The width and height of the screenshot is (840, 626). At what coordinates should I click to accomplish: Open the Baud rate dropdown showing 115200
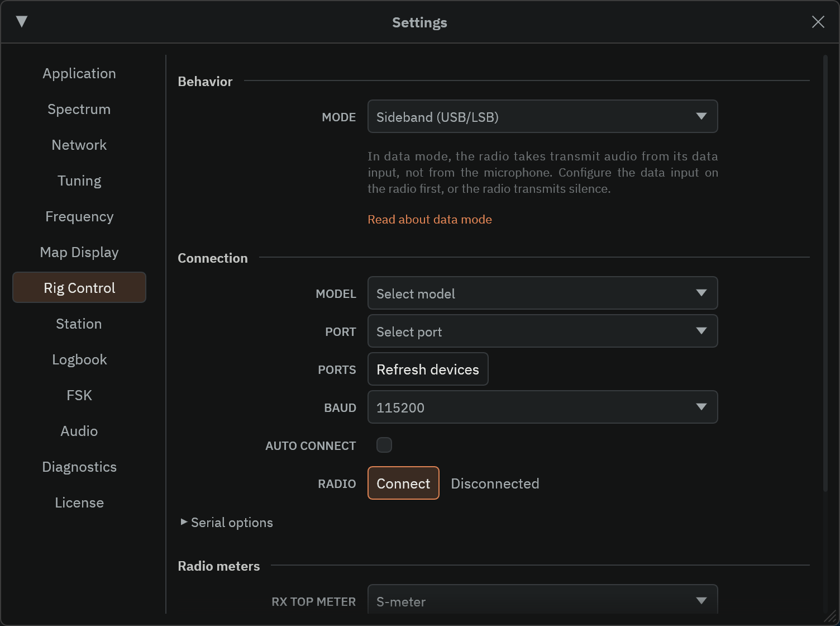(x=542, y=407)
